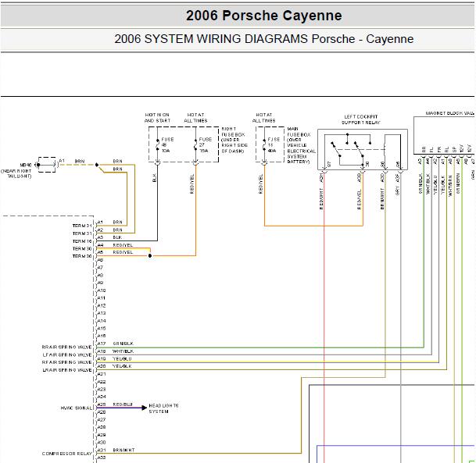The height and width of the screenshot is (463, 476).
Task: Click the pin "A14" connector label
Action: tap(102, 321)
